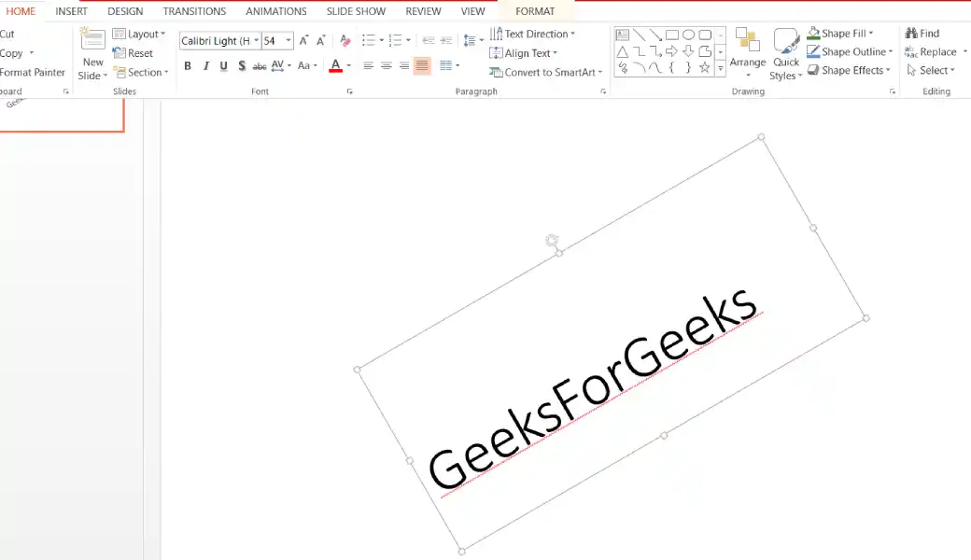Open the font size dropdown
Image resolution: width=971 pixels, height=560 pixels.
(288, 41)
